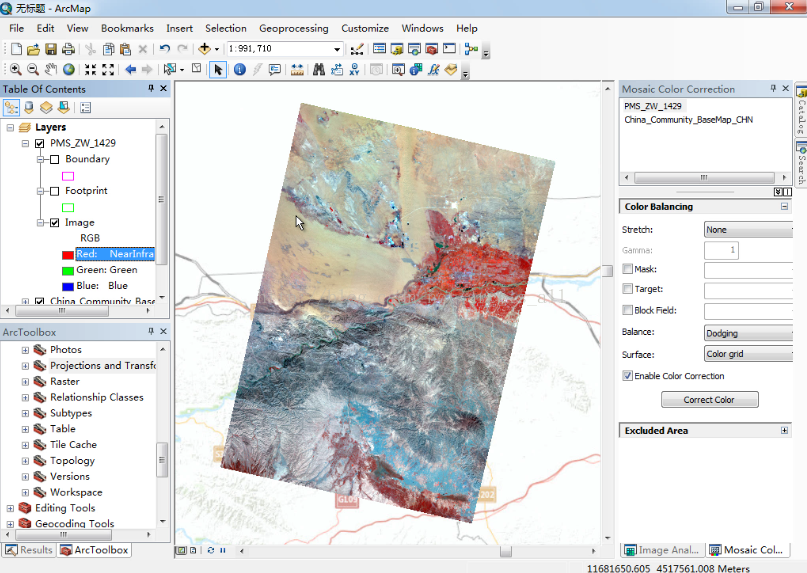Viewport: 807px width, 573px height.
Task: Click the Correct Color button
Action: (709, 400)
